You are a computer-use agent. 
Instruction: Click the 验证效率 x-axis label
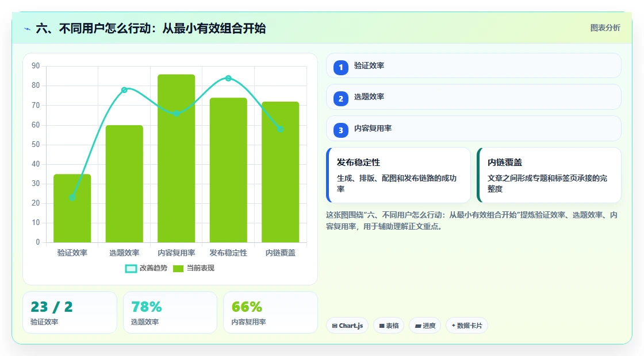tap(72, 253)
